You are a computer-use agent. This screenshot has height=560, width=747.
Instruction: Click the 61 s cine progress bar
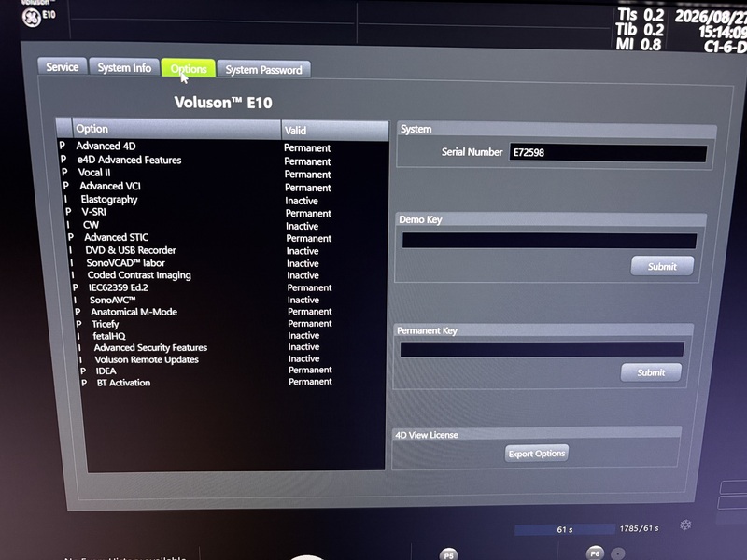coord(565,529)
